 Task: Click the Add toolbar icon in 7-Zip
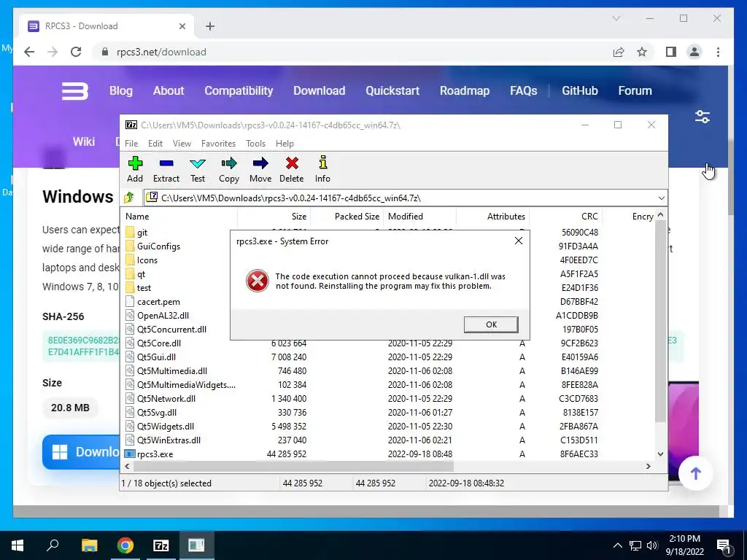point(135,169)
